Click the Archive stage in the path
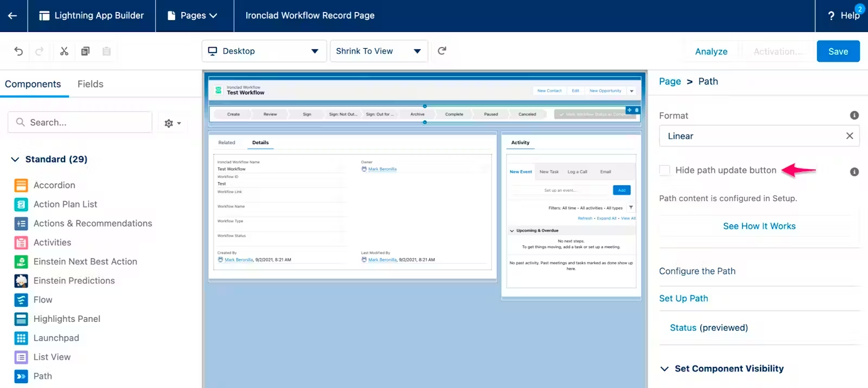This screenshot has height=388, width=868. (417, 114)
